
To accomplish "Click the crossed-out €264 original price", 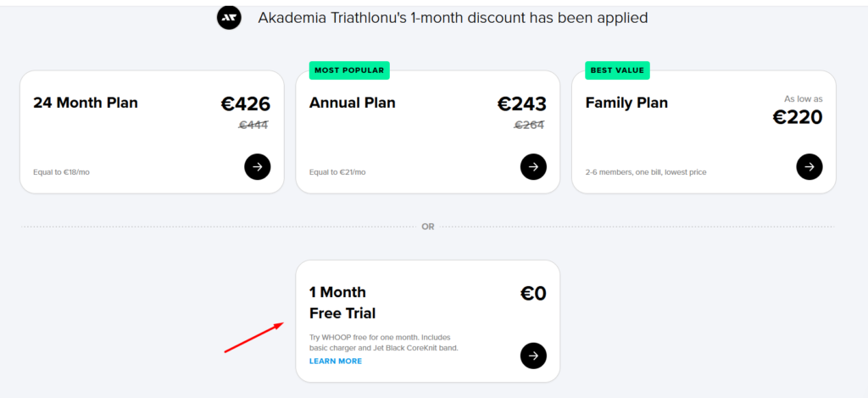I will [529, 125].
